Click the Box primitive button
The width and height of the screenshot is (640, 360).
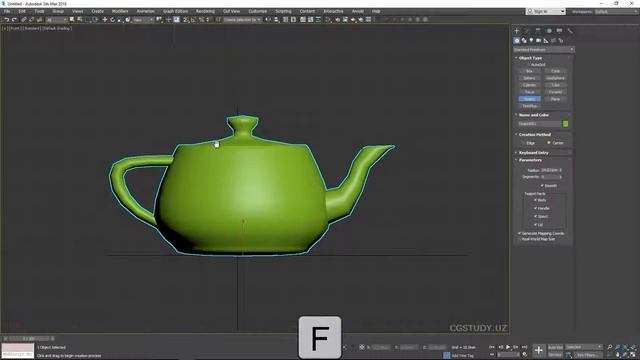(529, 71)
